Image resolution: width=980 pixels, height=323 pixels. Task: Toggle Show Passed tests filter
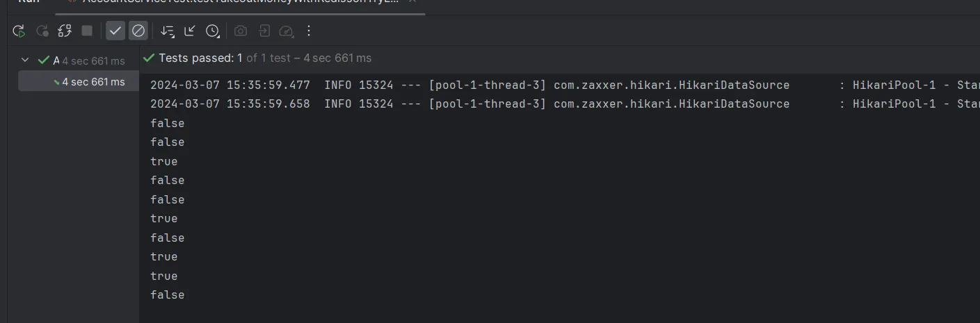[x=115, y=31]
